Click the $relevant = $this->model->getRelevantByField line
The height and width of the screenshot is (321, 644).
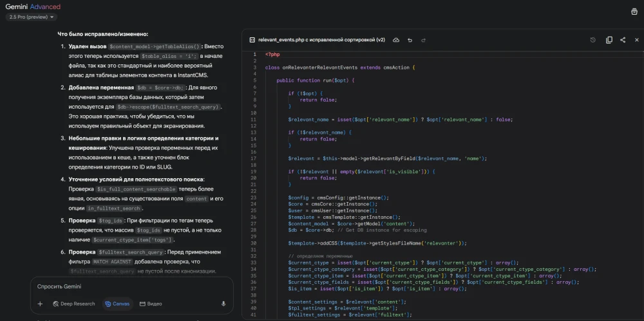[387, 158]
